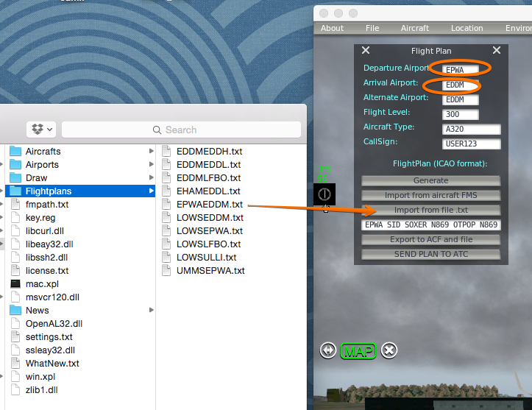Screen dimensions: 532x410
Task: Click the left-right arrows icon beside MAP
Action: click(x=328, y=351)
